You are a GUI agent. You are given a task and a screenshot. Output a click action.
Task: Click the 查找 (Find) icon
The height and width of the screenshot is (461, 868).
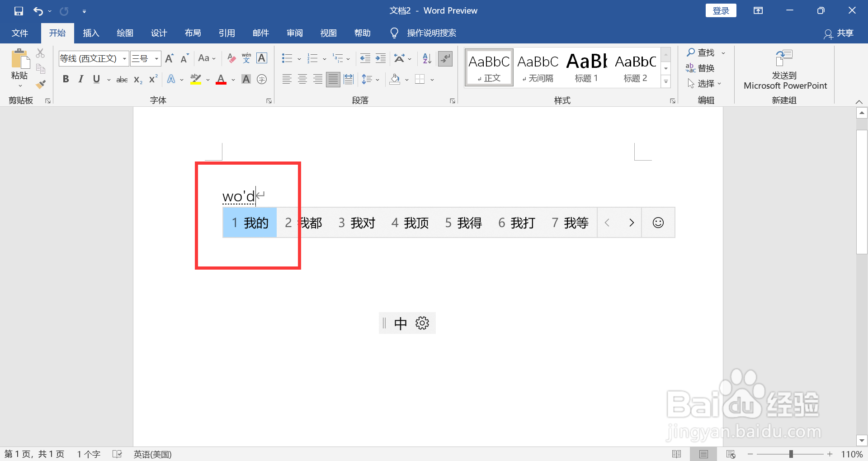(700, 52)
